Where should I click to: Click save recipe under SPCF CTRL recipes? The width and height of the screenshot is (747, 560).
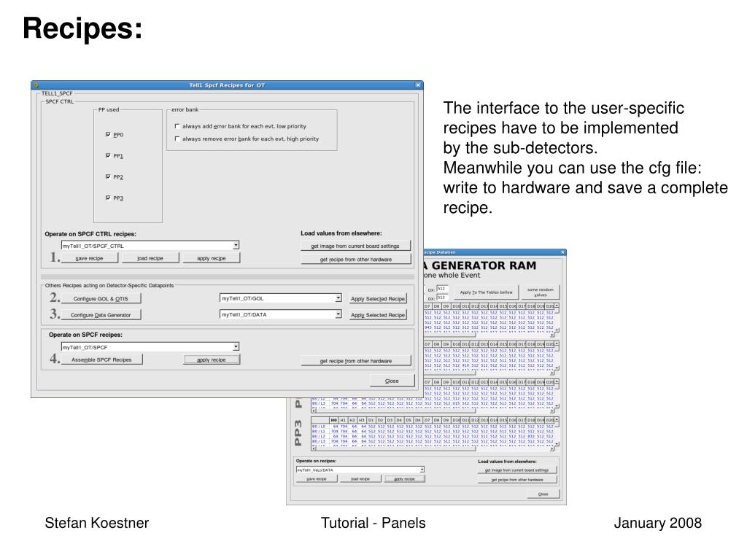point(89,258)
